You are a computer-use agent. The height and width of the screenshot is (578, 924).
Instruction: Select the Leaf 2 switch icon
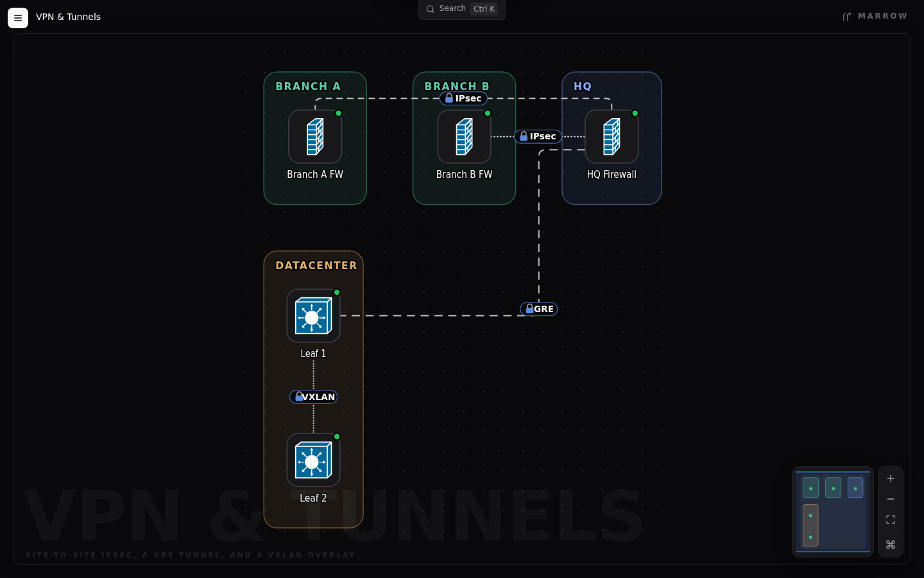click(x=313, y=460)
